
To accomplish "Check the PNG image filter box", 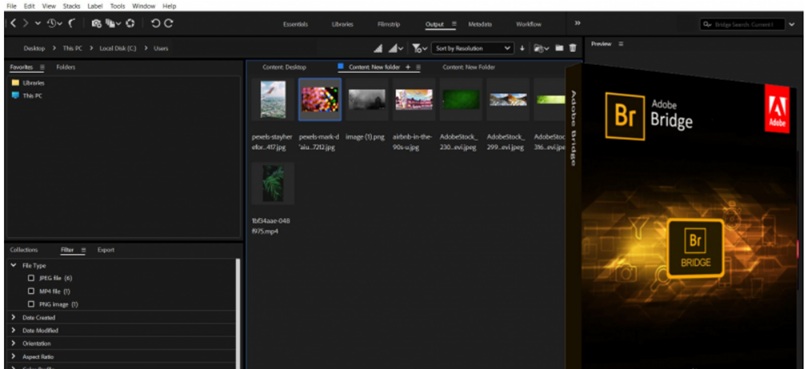I will pos(31,304).
